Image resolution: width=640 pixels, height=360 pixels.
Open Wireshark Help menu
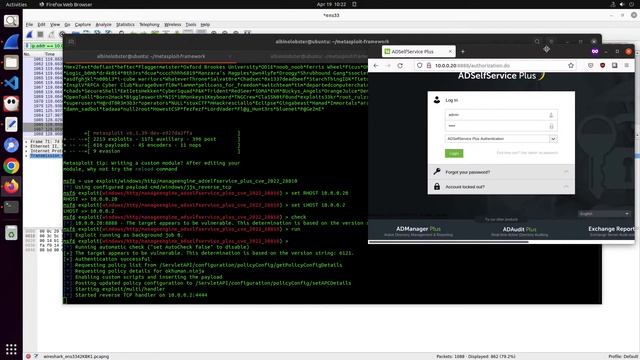pos(205,24)
